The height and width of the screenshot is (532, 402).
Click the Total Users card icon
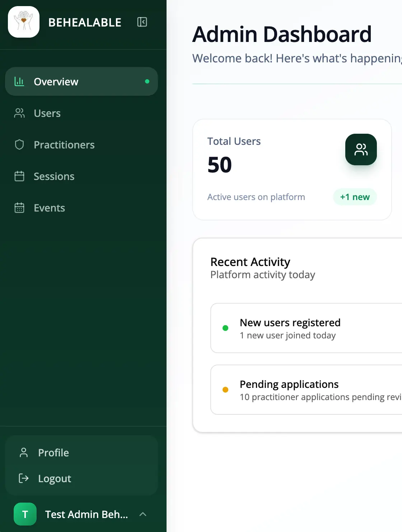click(361, 149)
